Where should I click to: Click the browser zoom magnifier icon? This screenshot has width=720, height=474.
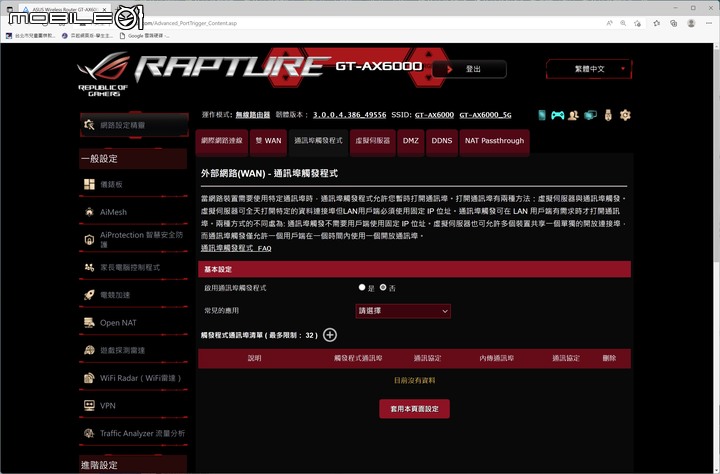tap(623, 23)
